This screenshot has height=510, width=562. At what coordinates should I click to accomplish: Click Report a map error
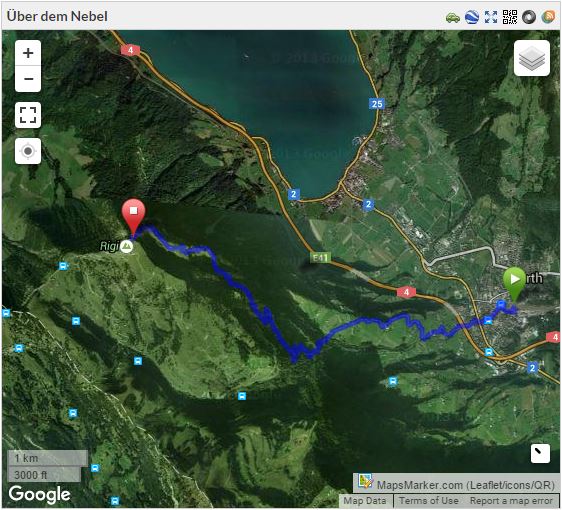[x=511, y=500]
